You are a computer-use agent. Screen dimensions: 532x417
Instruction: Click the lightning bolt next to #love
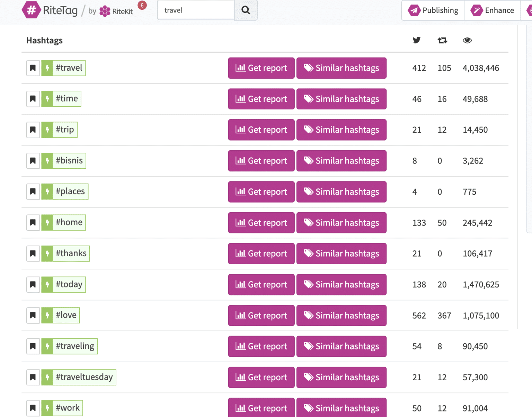pos(47,315)
